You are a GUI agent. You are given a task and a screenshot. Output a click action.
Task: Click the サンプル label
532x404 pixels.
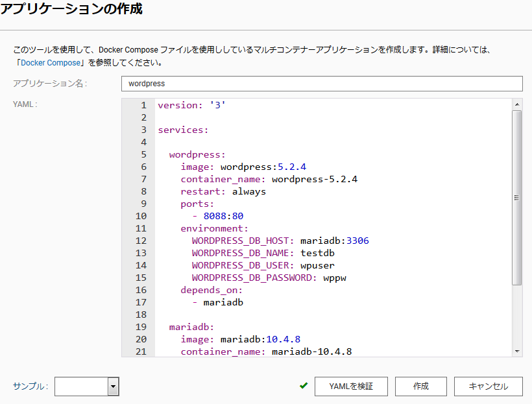click(x=30, y=386)
